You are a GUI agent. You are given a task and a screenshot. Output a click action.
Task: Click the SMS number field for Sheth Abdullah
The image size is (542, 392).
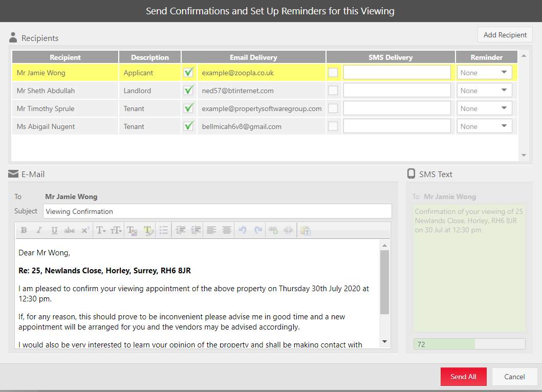click(397, 91)
